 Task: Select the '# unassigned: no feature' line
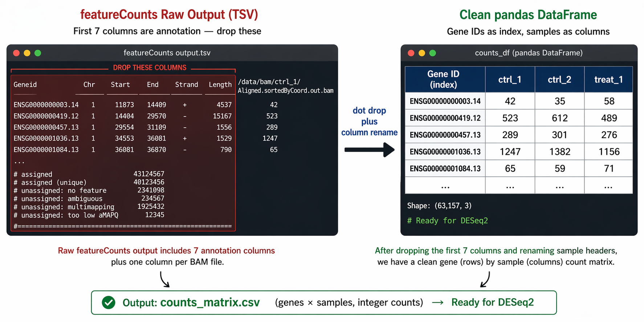pos(89,191)
